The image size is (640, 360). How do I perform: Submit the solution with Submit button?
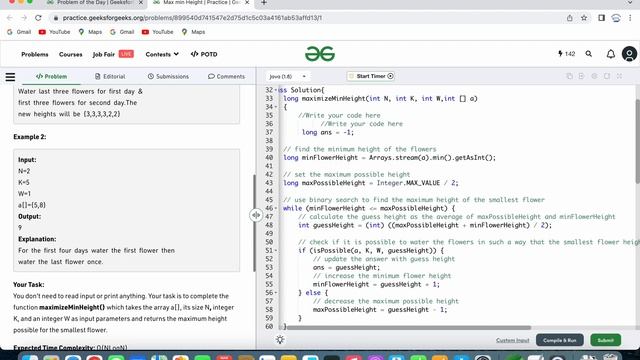605,340
